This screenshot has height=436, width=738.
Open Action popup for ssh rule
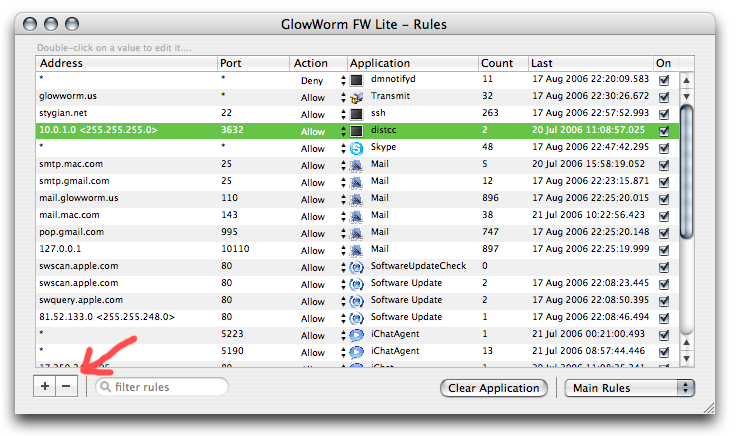(343, 114)
